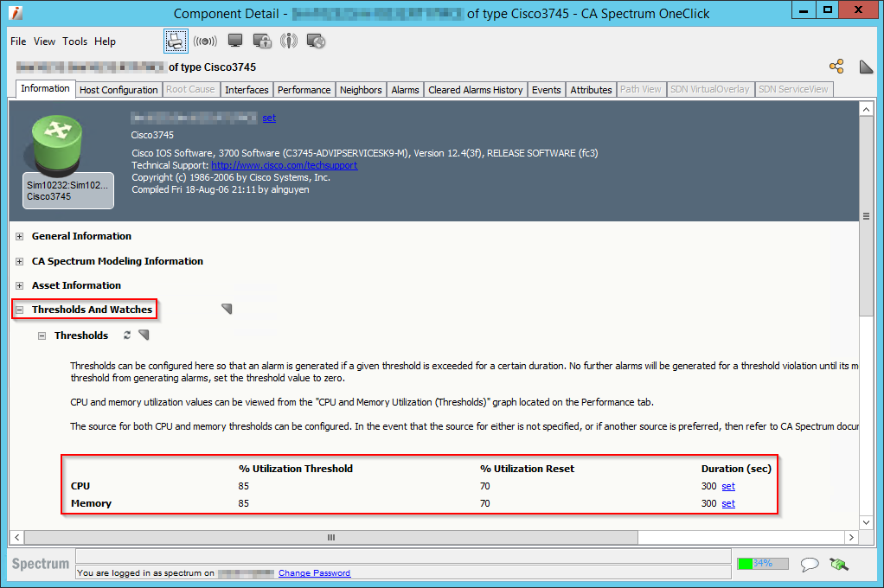Click the refresh icon beside Thresholds
The image size is (884, 588).
[x=126, y=335]
